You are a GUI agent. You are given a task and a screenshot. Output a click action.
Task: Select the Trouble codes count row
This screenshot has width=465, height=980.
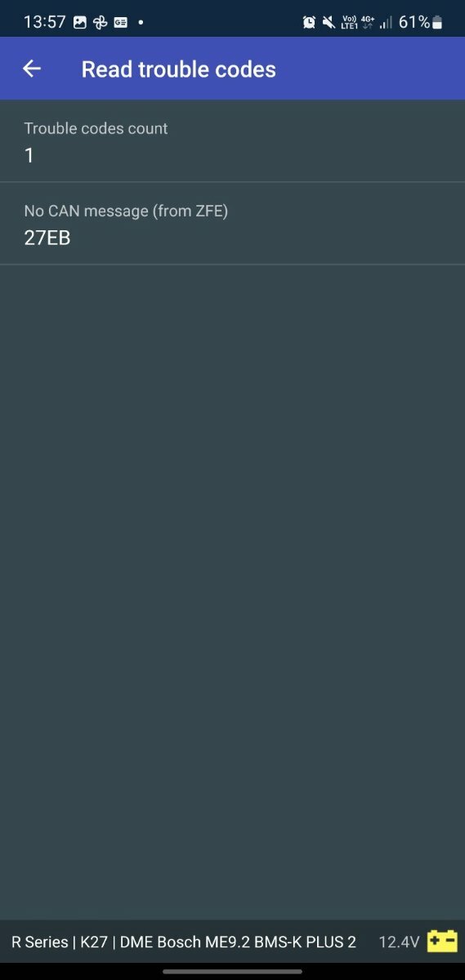(x=232, y=140)
